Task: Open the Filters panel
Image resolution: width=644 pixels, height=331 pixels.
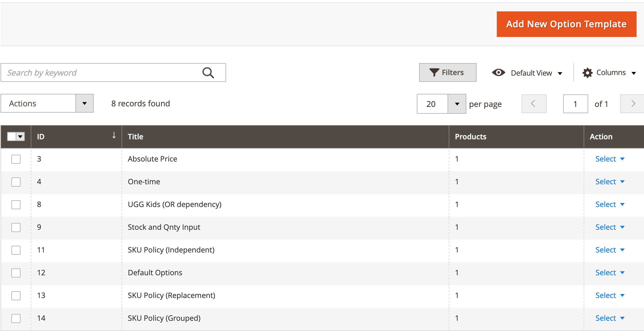Action: pos(448,73)
